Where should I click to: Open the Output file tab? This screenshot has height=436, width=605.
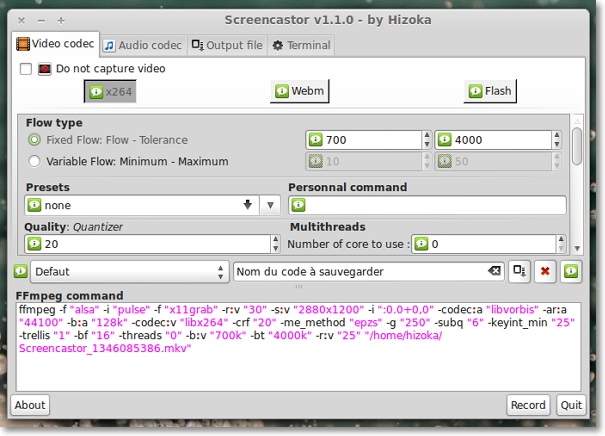(x=227, y=46)
